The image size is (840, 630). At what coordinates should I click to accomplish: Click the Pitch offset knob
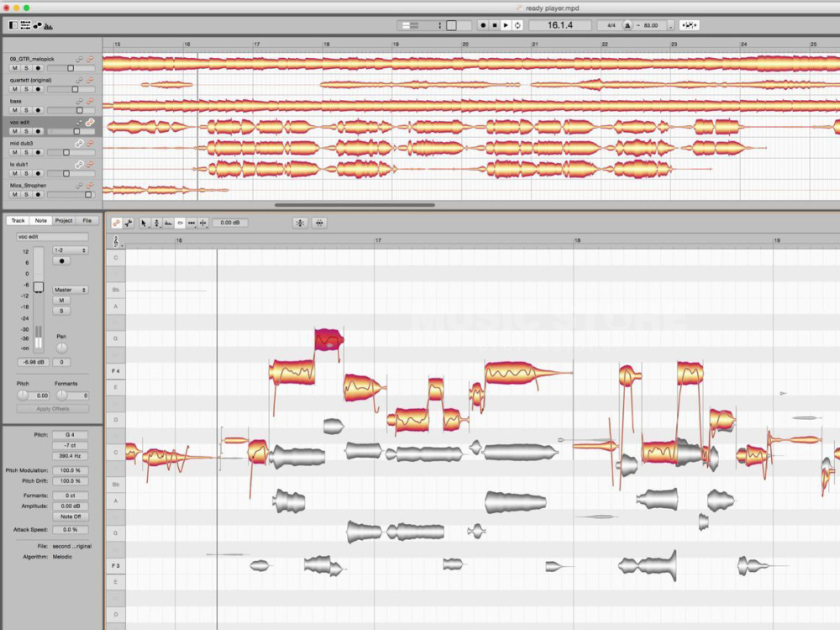(x=23, y=396)
